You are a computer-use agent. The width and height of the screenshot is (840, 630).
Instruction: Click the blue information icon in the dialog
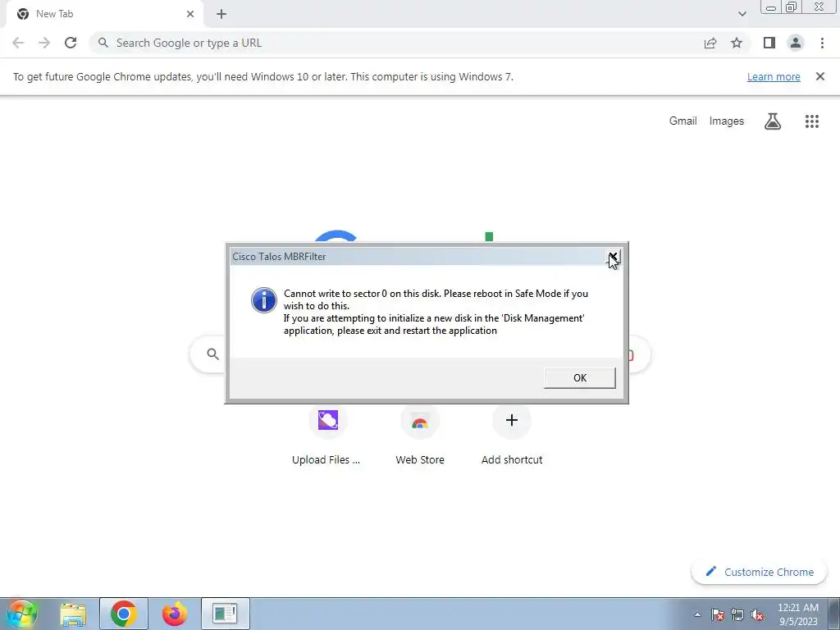(264, 300)
